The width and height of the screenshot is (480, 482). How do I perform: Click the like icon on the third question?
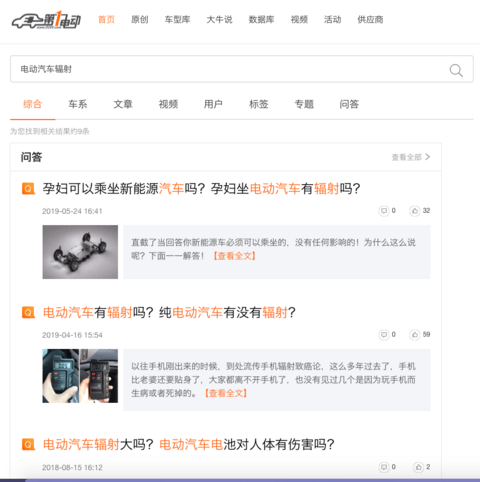pos(418,467)
